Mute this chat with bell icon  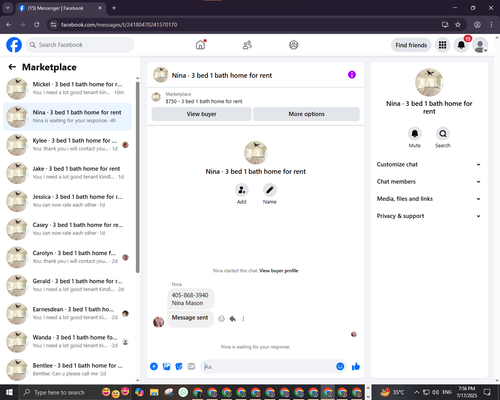point(415,134)
